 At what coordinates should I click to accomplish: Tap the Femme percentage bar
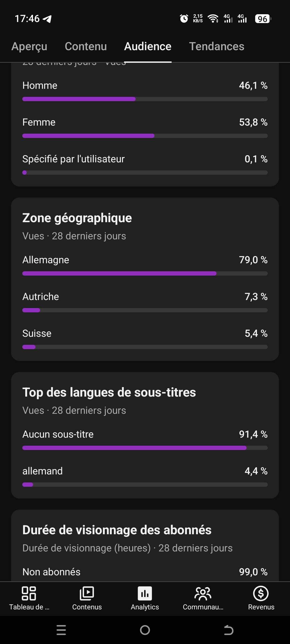(x=145, y=136)
